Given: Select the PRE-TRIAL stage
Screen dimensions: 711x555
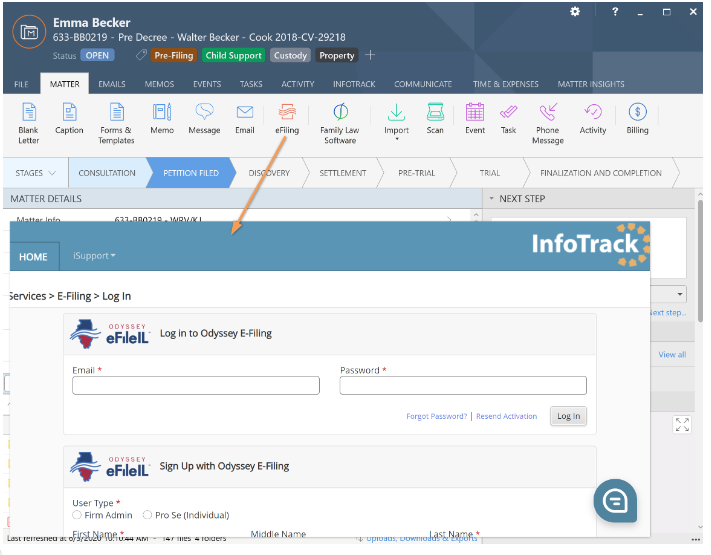Looking at the screenshot, I should pyautogui.click(x=416, y=173).
